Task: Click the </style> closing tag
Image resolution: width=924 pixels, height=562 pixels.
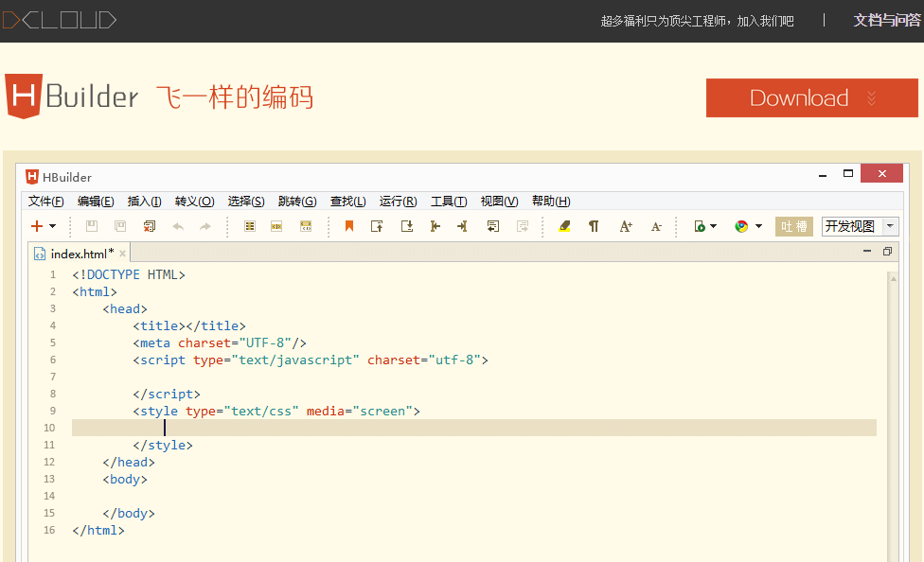Action: coord(163,446)
